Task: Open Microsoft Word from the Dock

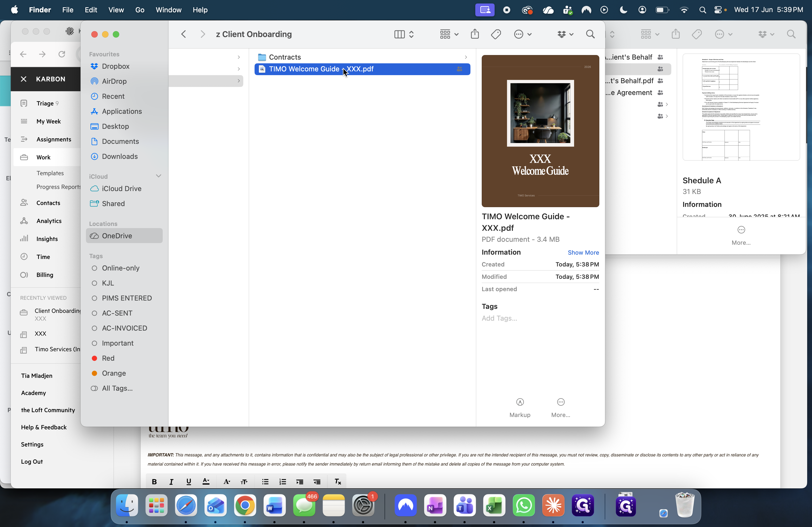Action: pyautogui.click(x=274, y=505)
